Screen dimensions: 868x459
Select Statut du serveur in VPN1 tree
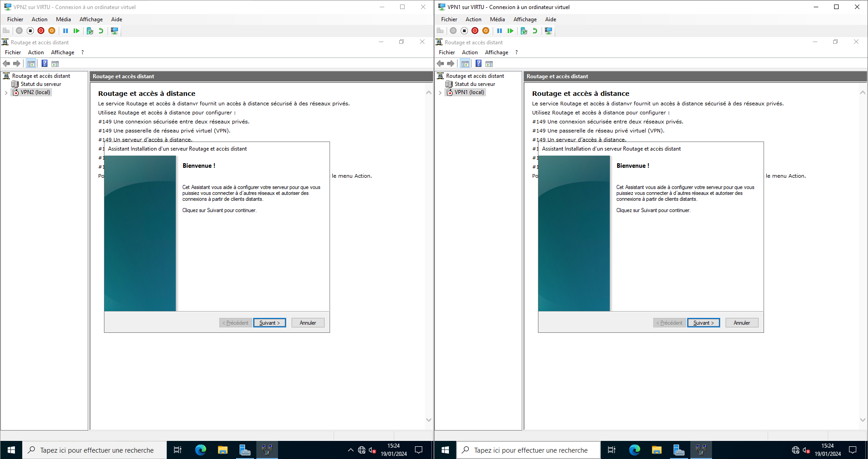pyautogui.click(x=474, y=84)
